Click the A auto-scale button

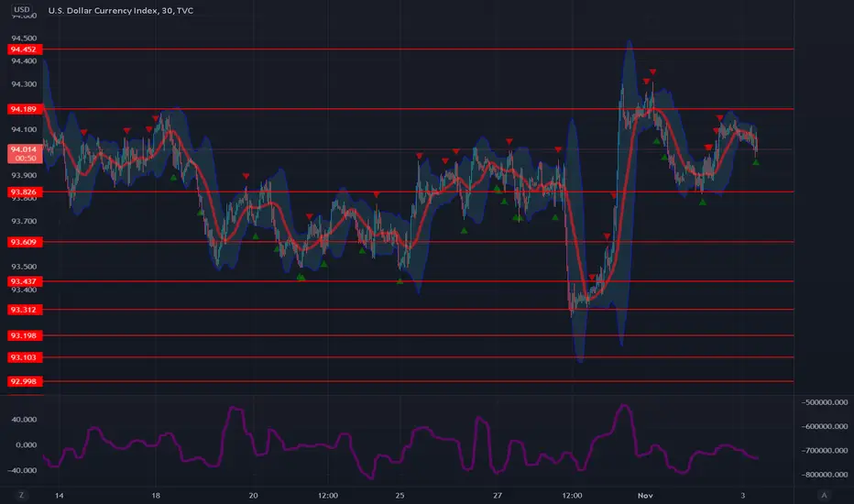tap(824, 495)
